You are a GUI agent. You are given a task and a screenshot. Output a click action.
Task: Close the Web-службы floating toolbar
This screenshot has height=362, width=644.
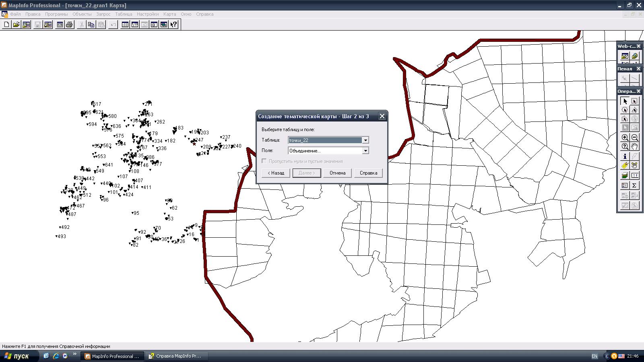(638, 46)
